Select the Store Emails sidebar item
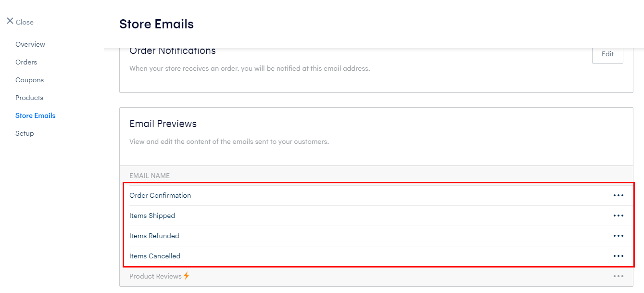Image resolution: width=644 pixels, height=293 pixels. [x=35, y=115]
